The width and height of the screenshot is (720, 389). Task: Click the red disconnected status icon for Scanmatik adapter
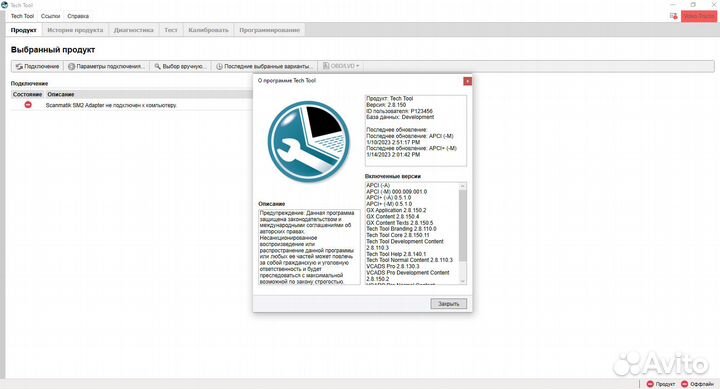[28, 105]
